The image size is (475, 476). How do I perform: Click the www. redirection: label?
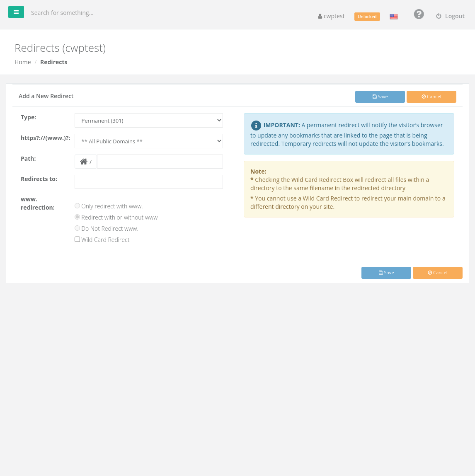pyautogui.click(x=38, y=203)
